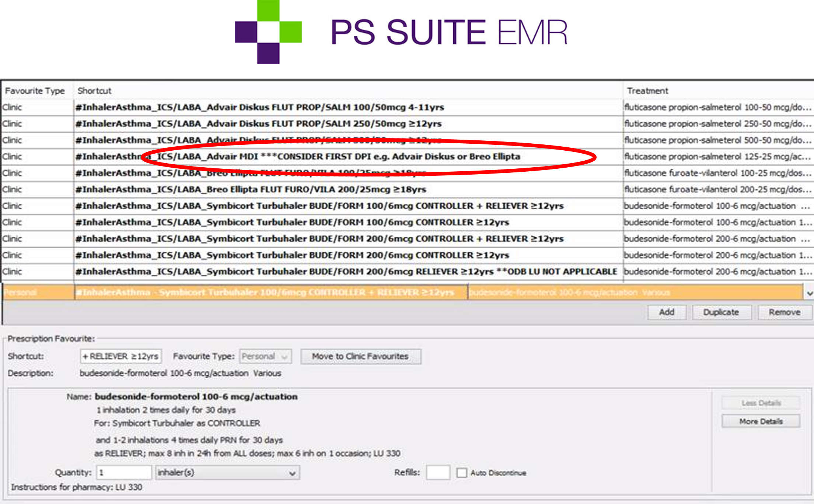
Task: Click 'For: Symbicort Turbuhaler as CONTROLLER' text
Action: [177, 423]
